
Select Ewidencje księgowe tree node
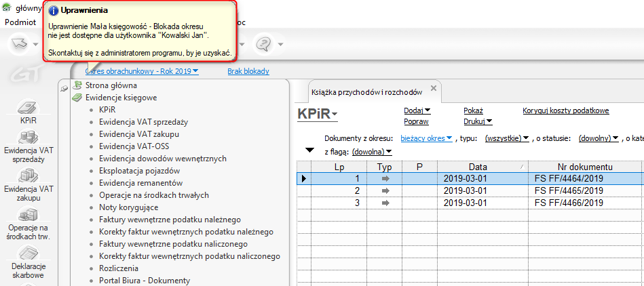(121, 98)
